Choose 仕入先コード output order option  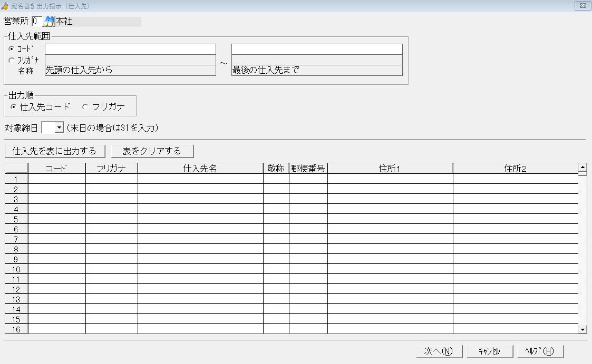tap(14, 107)
